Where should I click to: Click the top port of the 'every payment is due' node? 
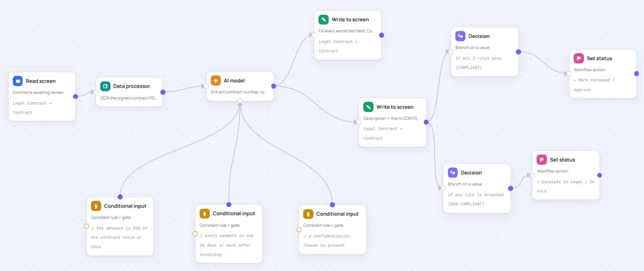(x=229, y=204)
